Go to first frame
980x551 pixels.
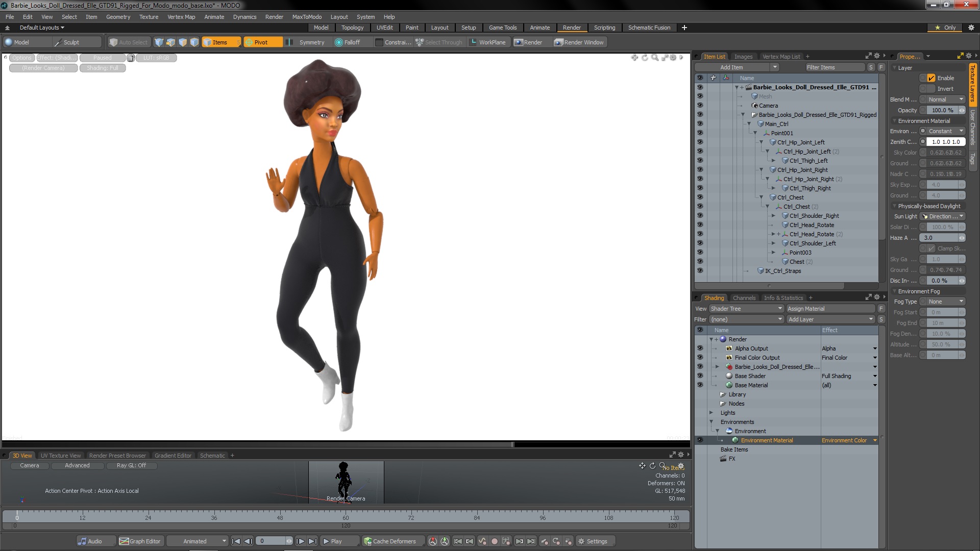tap(236, 541)
